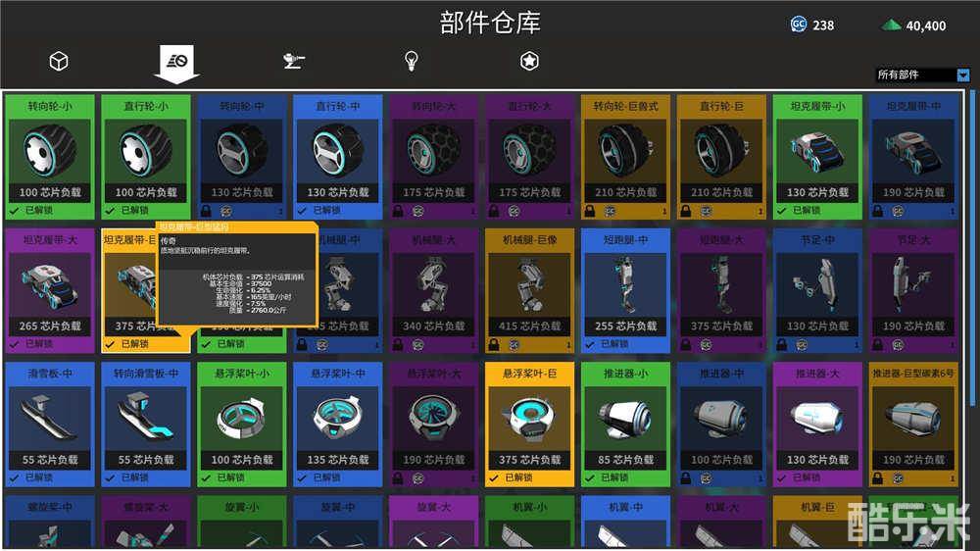Screen dimensions: 980x551
Task: Open the star badge category tab
Action: (529, 62)
